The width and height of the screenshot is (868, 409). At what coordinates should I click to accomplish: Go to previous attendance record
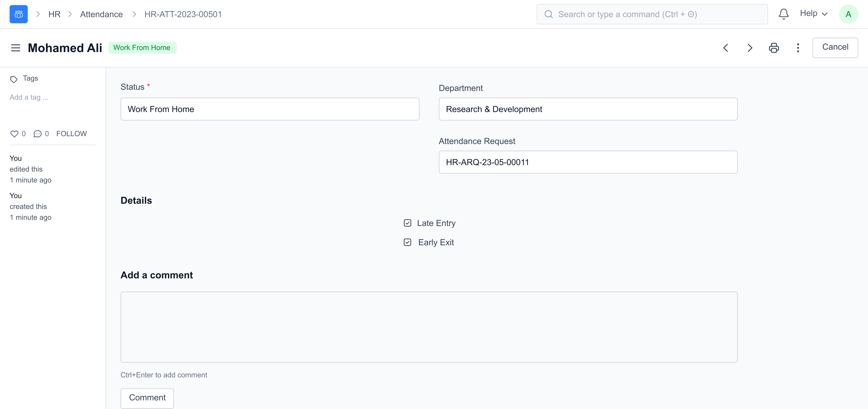pyautogui.click(x=726, y=48)
